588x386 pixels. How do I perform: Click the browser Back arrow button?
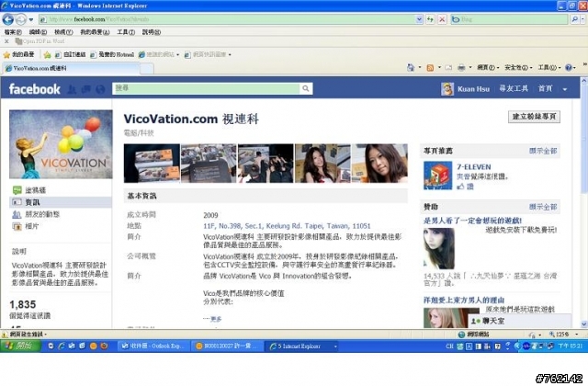pos(8,19)
